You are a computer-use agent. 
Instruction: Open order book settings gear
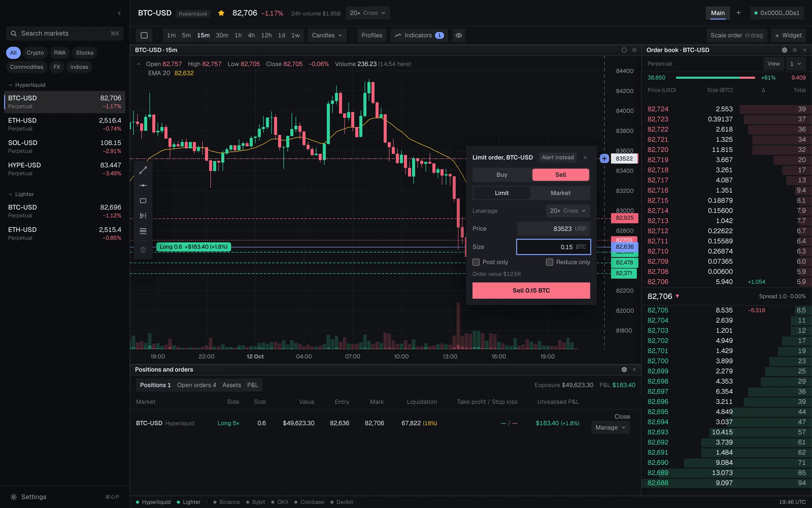coord(795,50)
